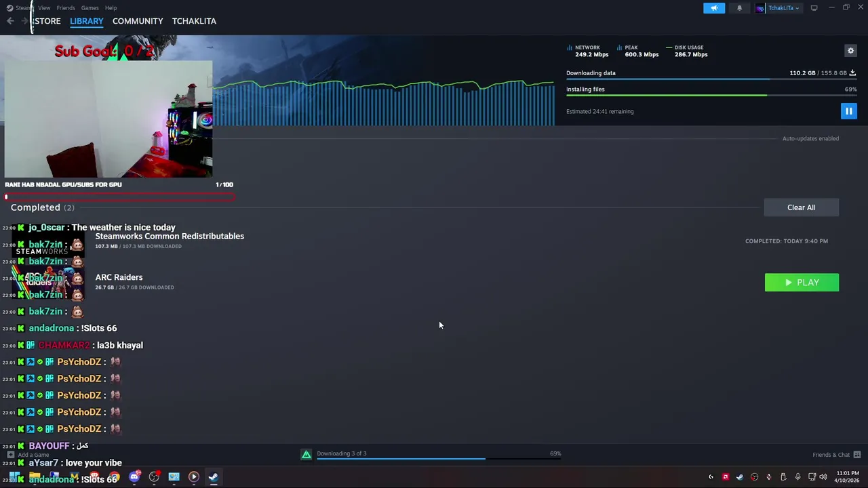Screen dimensions: 868x488
Task: Open Discord from the taskbar
Action: pyautogui.click(x=134, y=477)
